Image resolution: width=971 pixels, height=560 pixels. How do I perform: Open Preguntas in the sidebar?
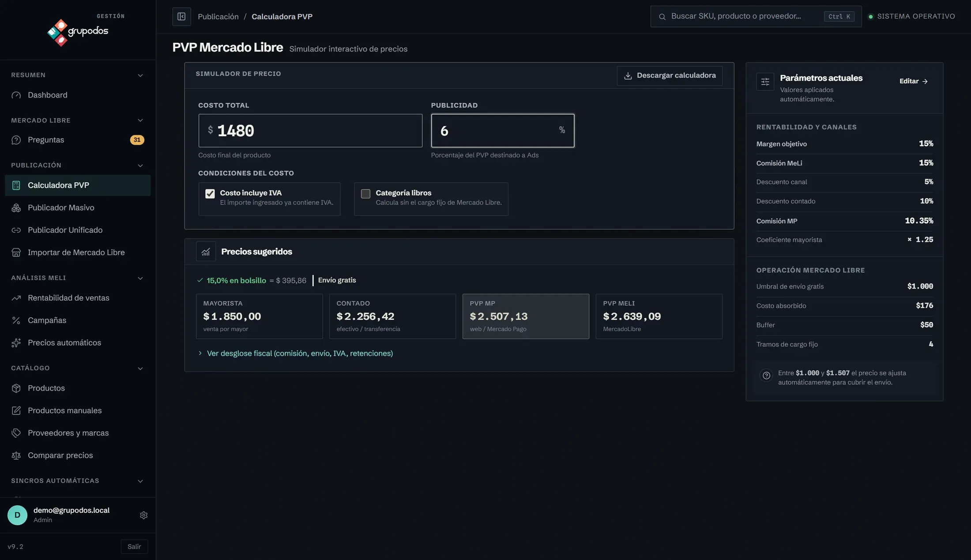(78, 140)
